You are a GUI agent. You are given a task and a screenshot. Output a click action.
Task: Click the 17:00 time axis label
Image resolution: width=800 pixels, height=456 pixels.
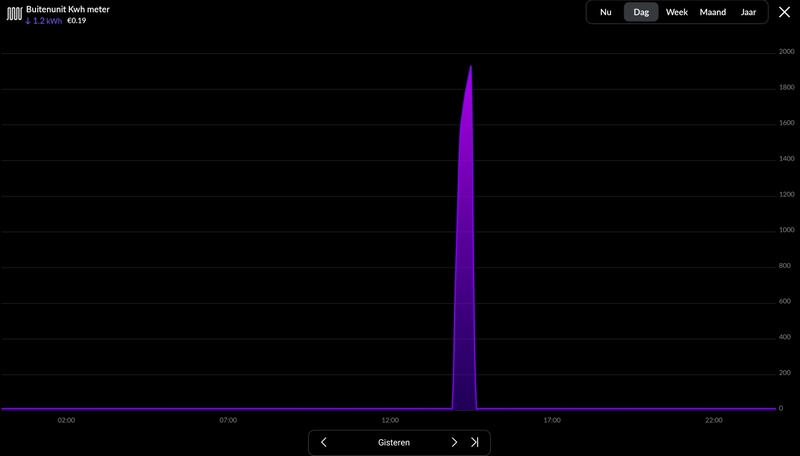pos(552,420)
